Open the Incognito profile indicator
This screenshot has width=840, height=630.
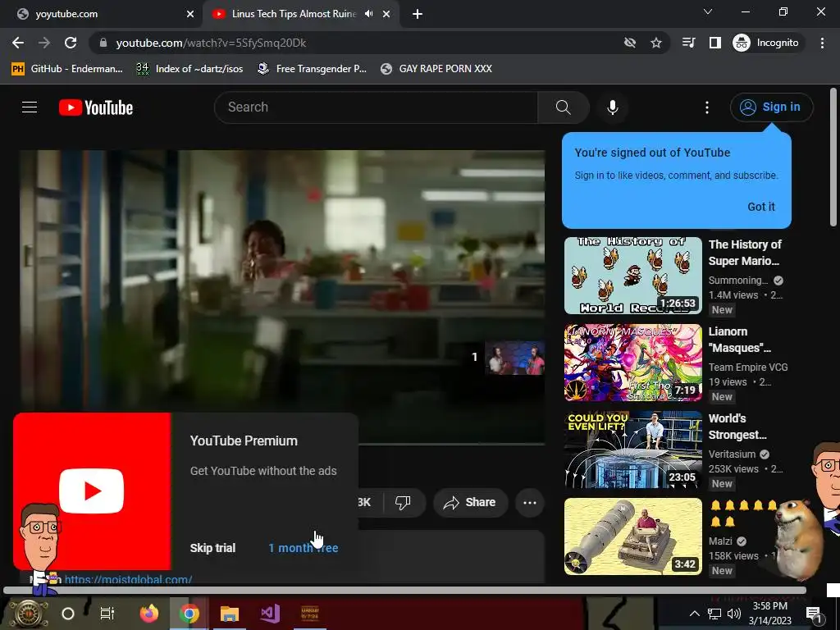click(766, 43)
